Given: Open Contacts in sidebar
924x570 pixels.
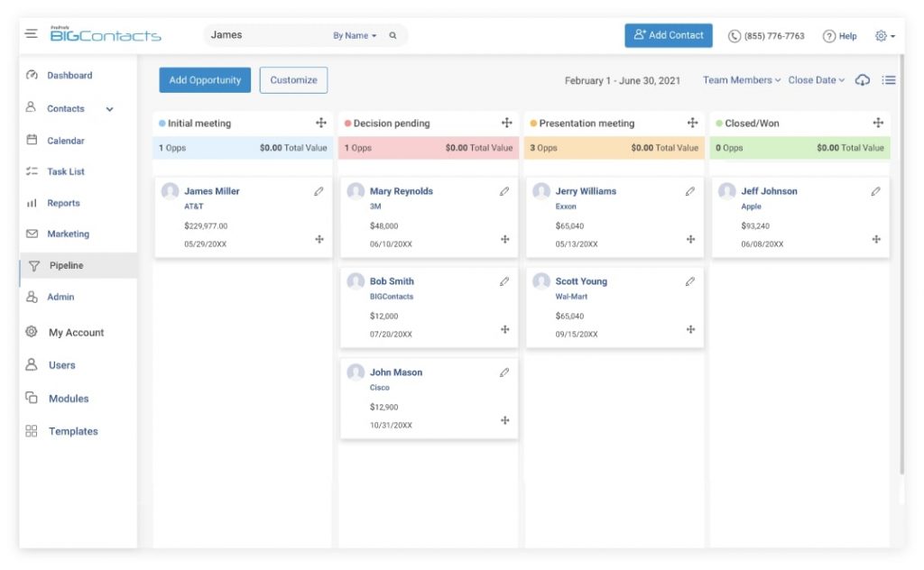Looking at the screenshot, I should pyautogui.click(x=65, y=109).
